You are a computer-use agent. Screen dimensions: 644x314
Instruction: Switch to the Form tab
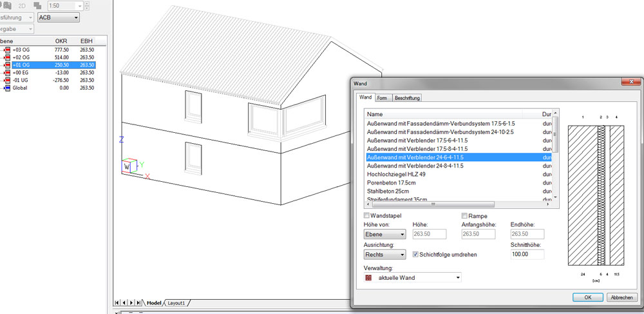[382, 98]
